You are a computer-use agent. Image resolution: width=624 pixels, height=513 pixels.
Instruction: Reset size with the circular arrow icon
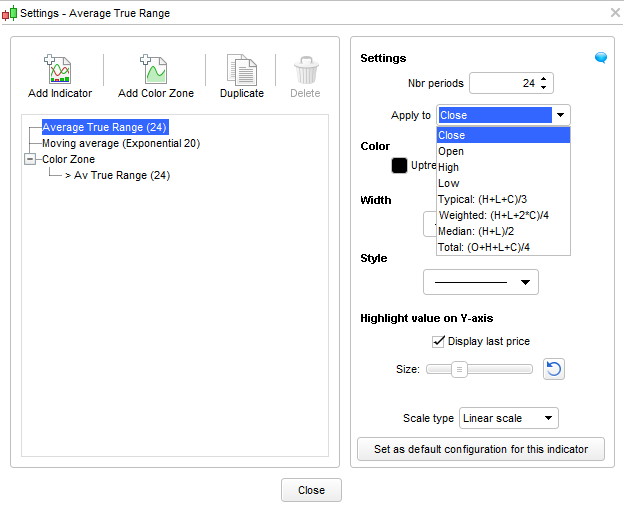click(x=554, y=369)
